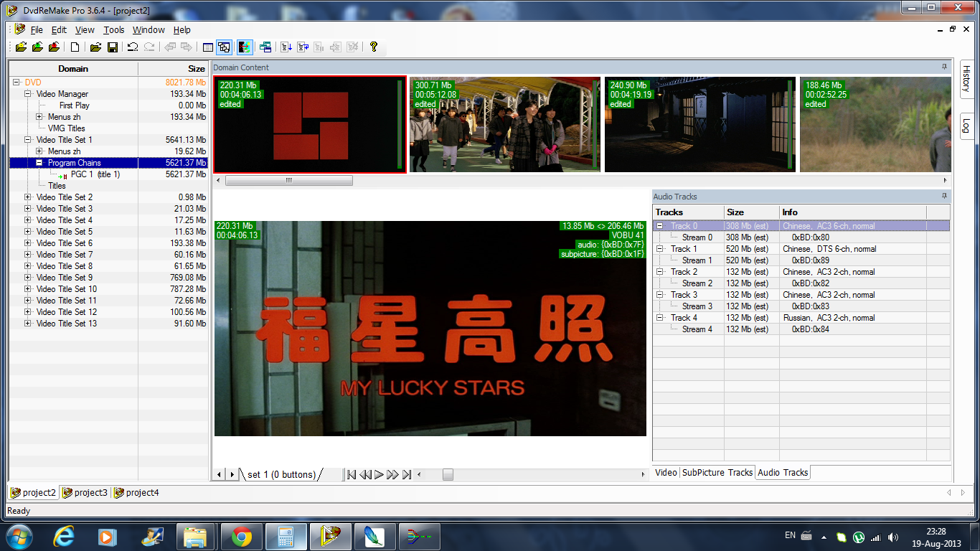
Task: Expand Video Title Set 9
Action: click(x=28, y=278)
